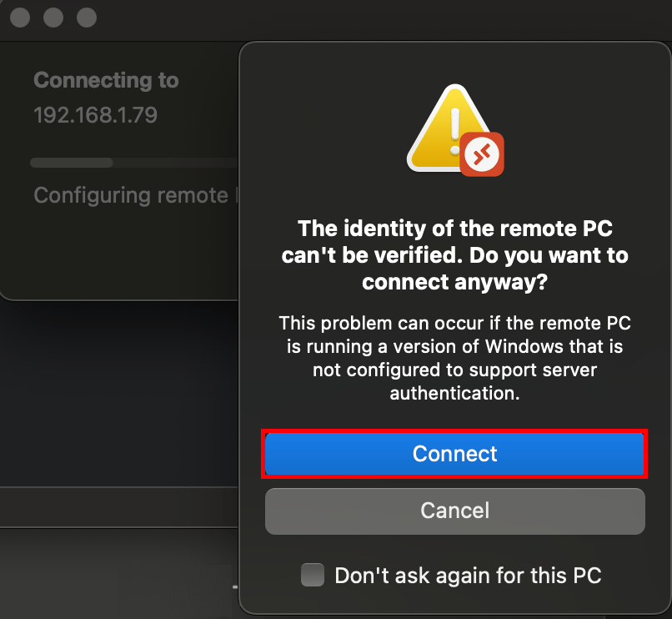Click the Configuring remote status text
Viewport: 672px width, 619px height.
click(x=132, y=195)
